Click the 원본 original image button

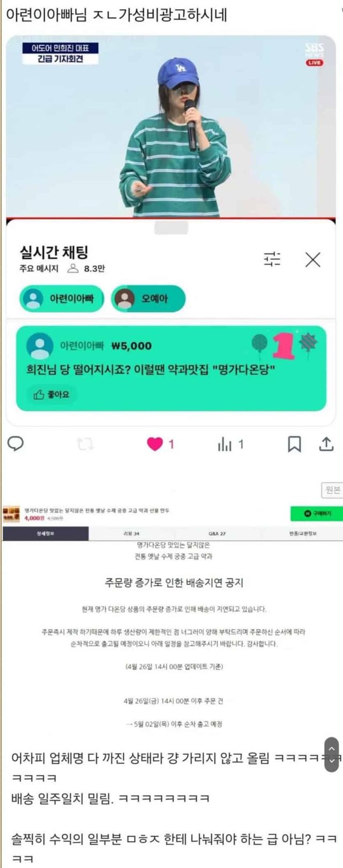[x=332, y=490]
